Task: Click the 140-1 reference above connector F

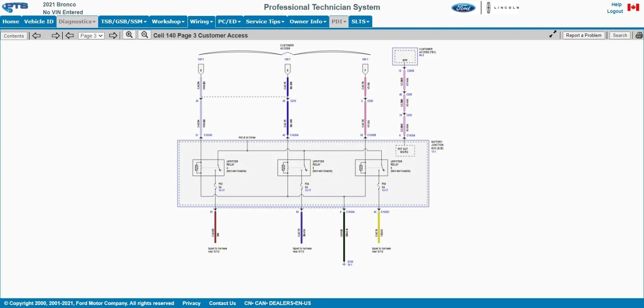Action: click(365, 59)
